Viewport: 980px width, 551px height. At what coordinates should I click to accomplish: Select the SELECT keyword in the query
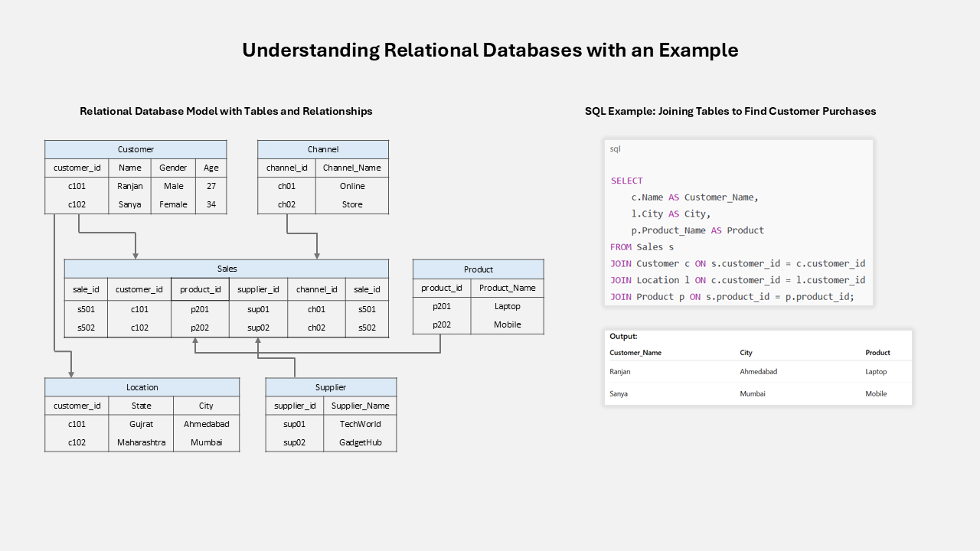[626, 181]
